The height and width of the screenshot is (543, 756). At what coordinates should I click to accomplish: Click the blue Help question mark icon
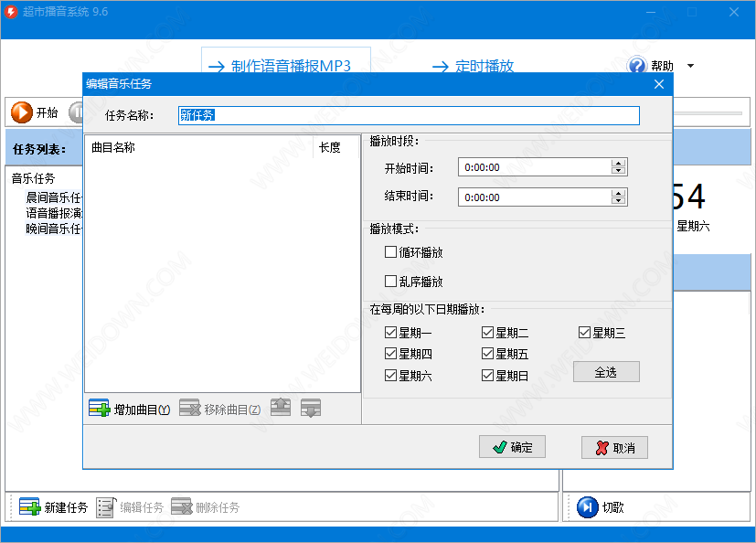636,66
